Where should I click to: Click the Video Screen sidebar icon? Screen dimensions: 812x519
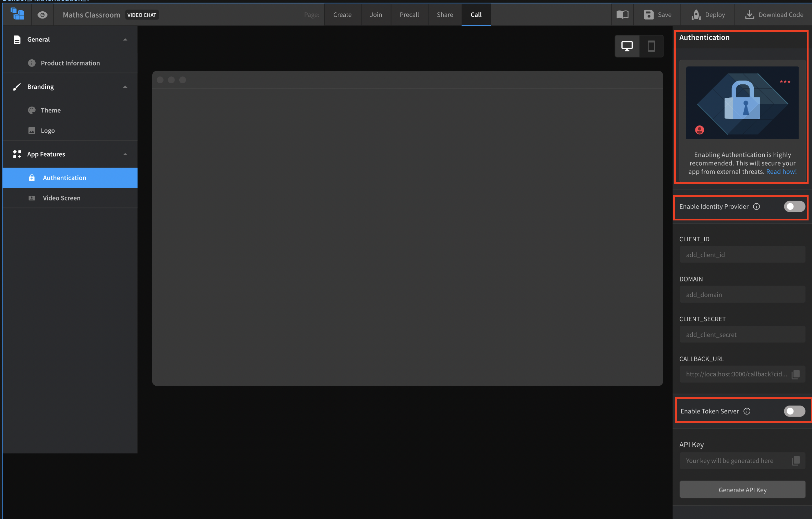pyautogui.click(x=32, y=198)
